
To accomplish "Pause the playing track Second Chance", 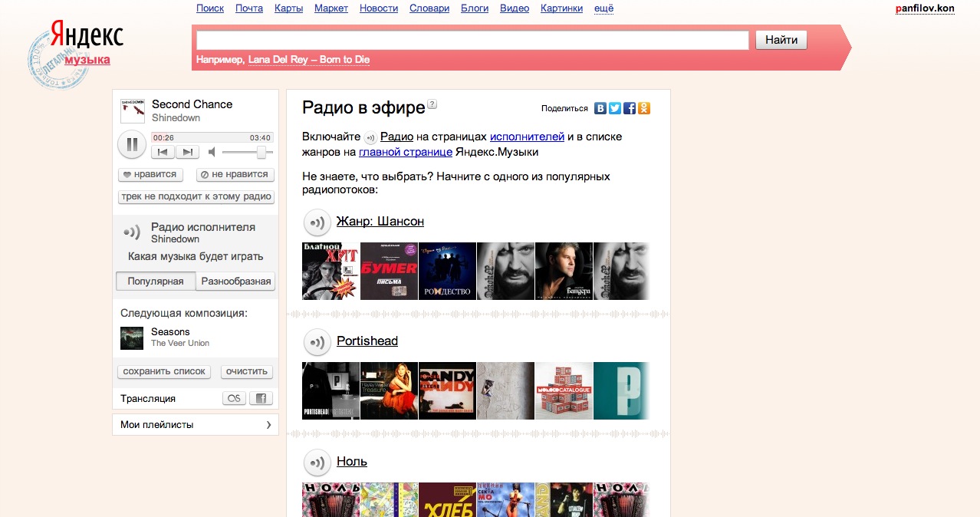I will coord(131,144).
